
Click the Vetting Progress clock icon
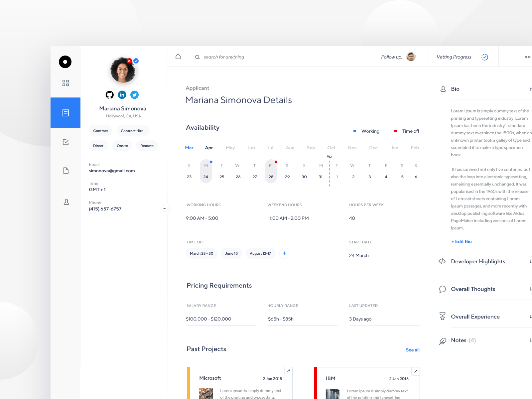[x=484, y=57]
